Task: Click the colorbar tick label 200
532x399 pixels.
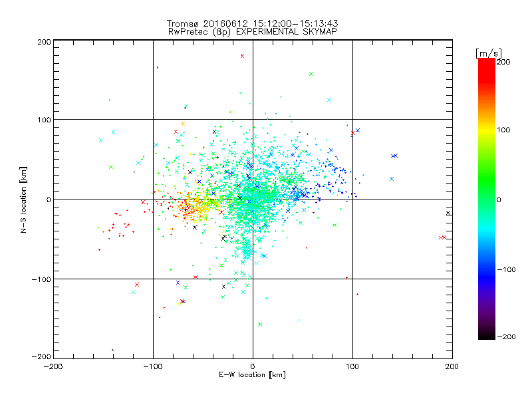Action: tap(503, 62)
